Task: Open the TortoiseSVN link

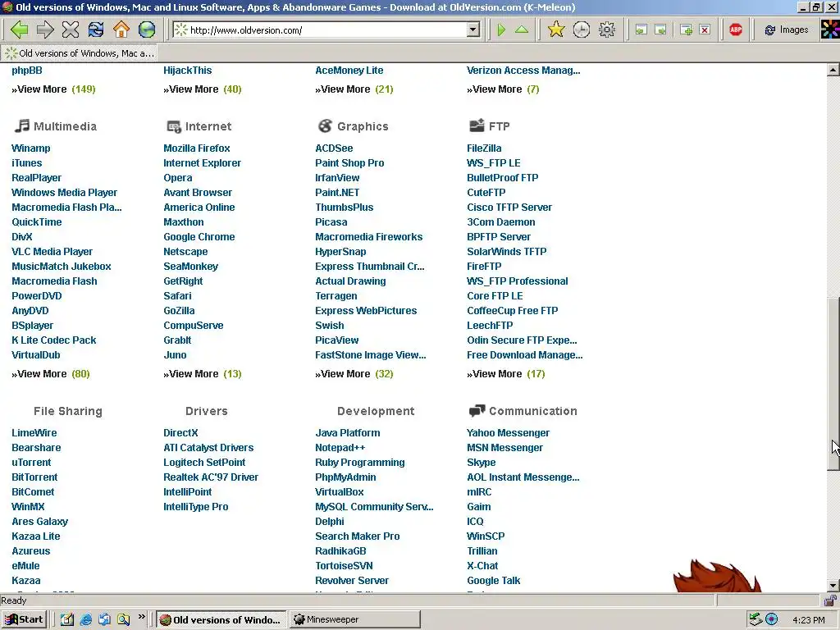Action: 344,566
